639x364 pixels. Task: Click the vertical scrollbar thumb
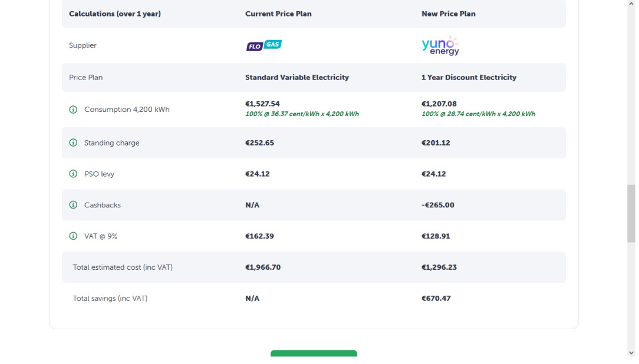coord(631,213)
